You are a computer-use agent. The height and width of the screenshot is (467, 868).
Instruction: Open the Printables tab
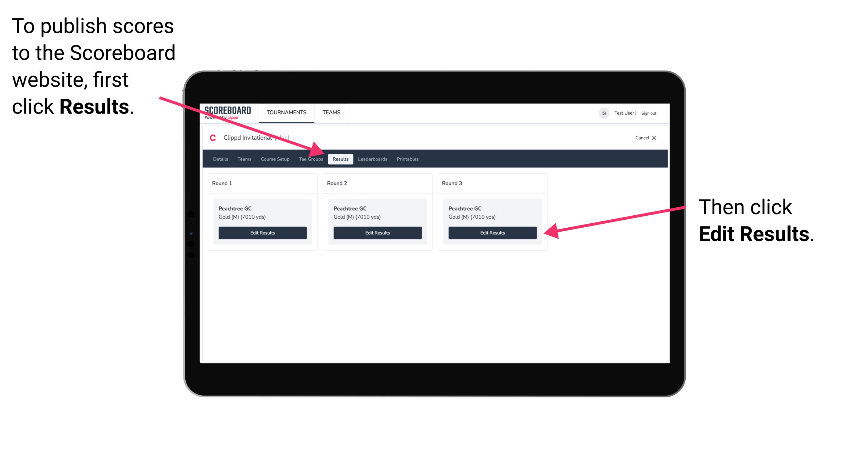click(408, 159)
